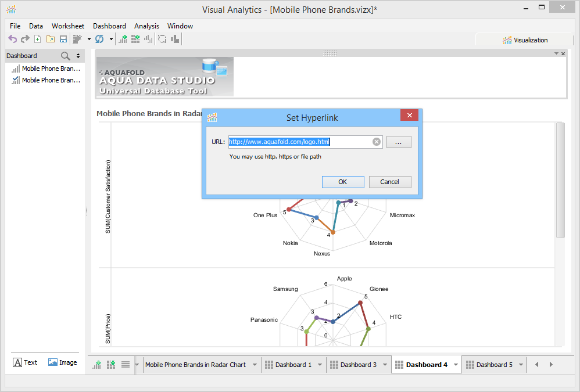Open the Worksheet menu
The image size is (580, 392).
tap(68, 26)
